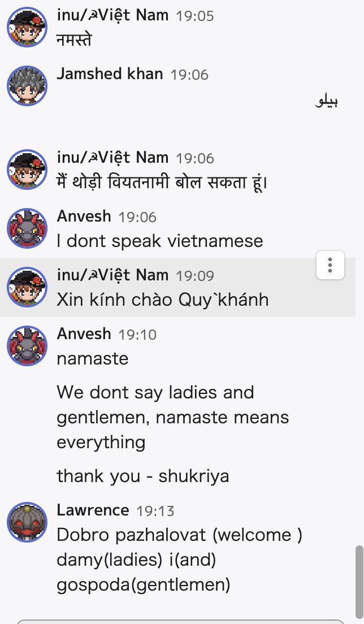The width and height of the screenshot is (364, 624).
Task: Click Anvesh's avatar on 'I dont speak vietnamese'
Action: [x=27, y=228]
